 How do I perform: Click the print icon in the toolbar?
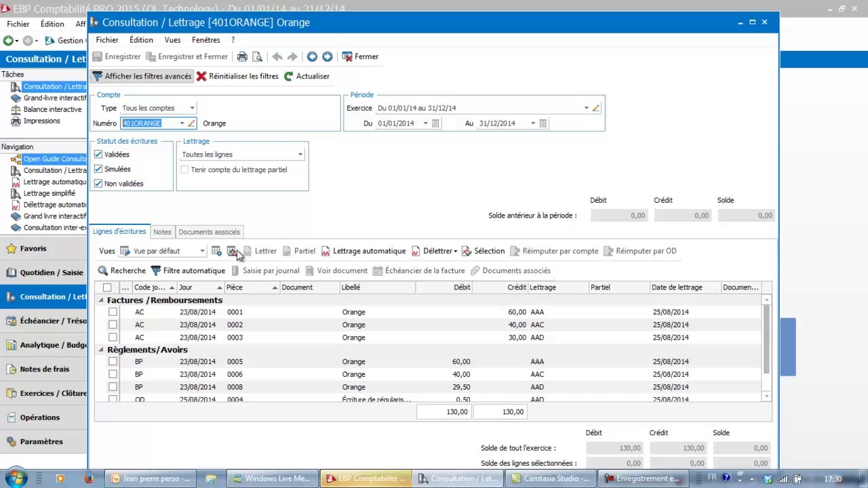(242, 57)
